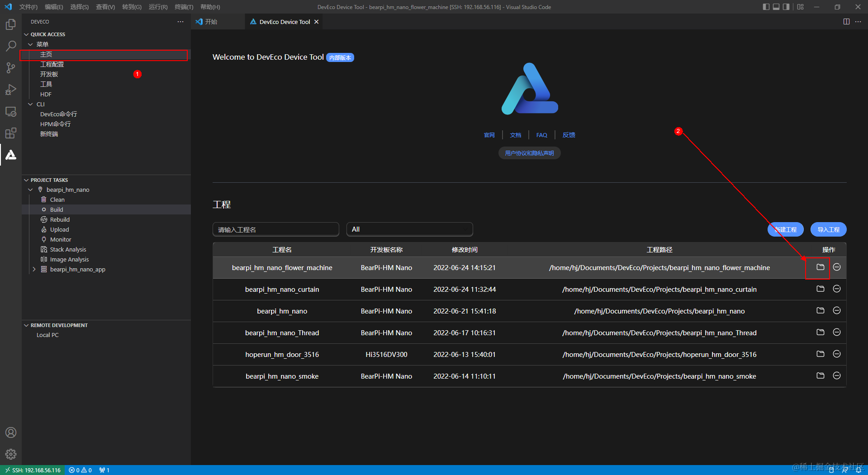
Task: Open the Manage gear icon
Action: point(11,454)
